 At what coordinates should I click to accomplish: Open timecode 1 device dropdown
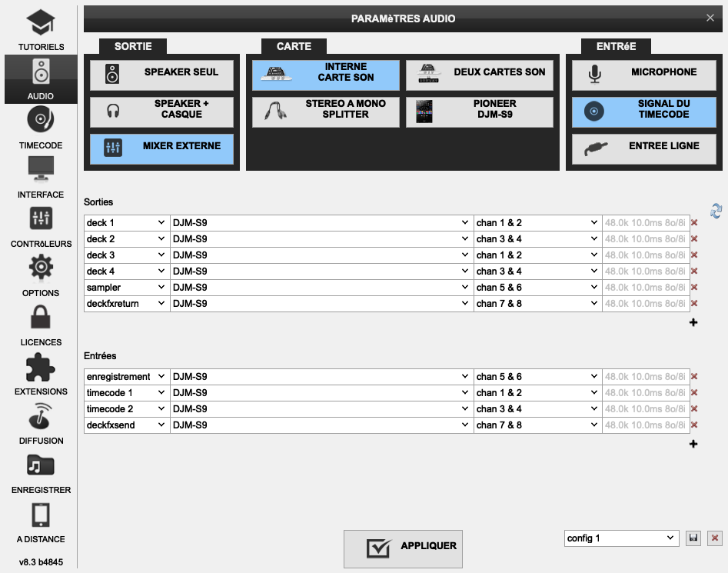[x=322, y=393]
